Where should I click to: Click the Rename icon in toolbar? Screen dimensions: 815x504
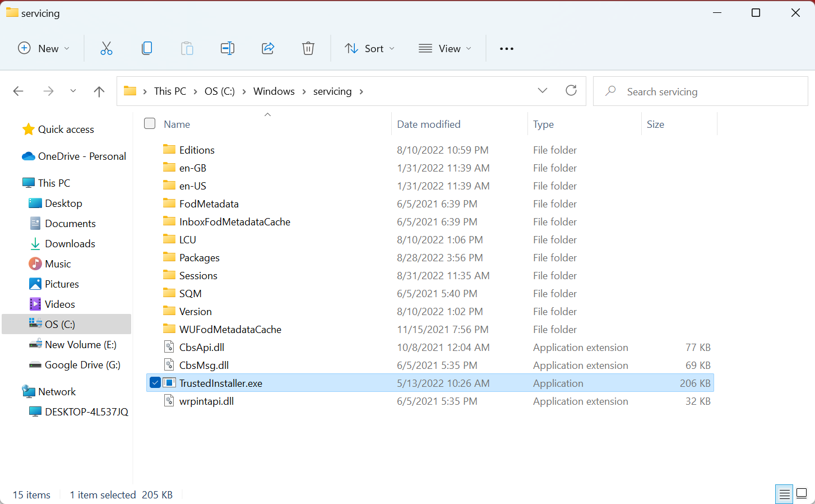tap(228, 48)
